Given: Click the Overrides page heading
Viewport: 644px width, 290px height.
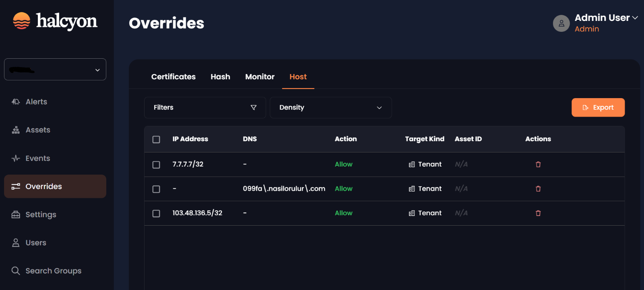Looking at the screenshot, I should coord(167,23).
